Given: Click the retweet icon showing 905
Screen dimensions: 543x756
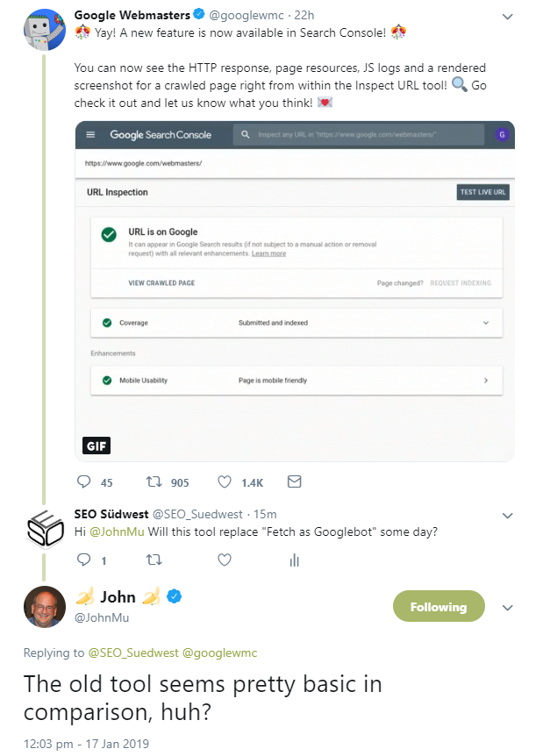Looking at the screenshot, I should [x=154, y=481].
